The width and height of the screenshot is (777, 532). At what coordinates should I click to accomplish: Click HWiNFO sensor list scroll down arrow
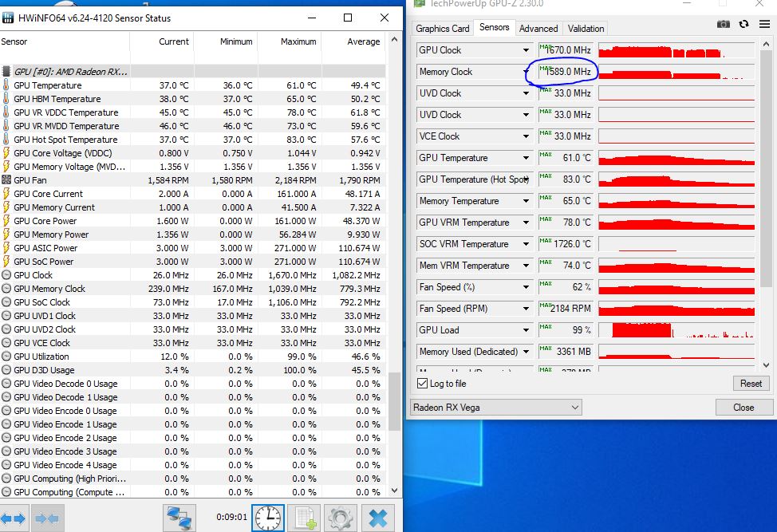click(x=394, y=491)
